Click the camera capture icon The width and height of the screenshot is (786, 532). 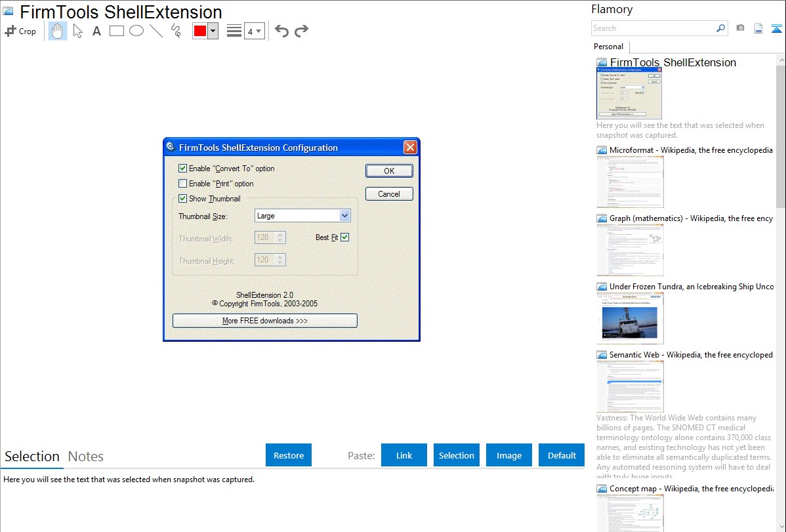tap(740, 28)
